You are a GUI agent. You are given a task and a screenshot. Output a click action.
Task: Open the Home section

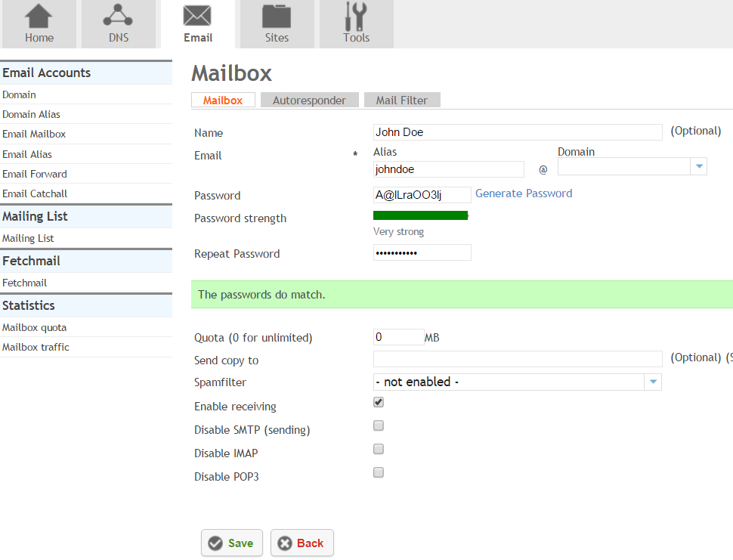coord(39,23)
